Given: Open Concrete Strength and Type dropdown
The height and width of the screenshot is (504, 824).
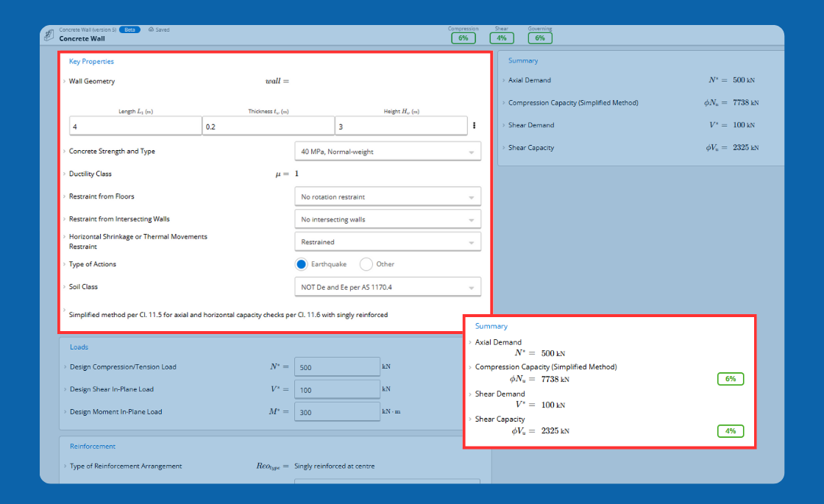Looking at the screenshot, I should pos(388,152).
